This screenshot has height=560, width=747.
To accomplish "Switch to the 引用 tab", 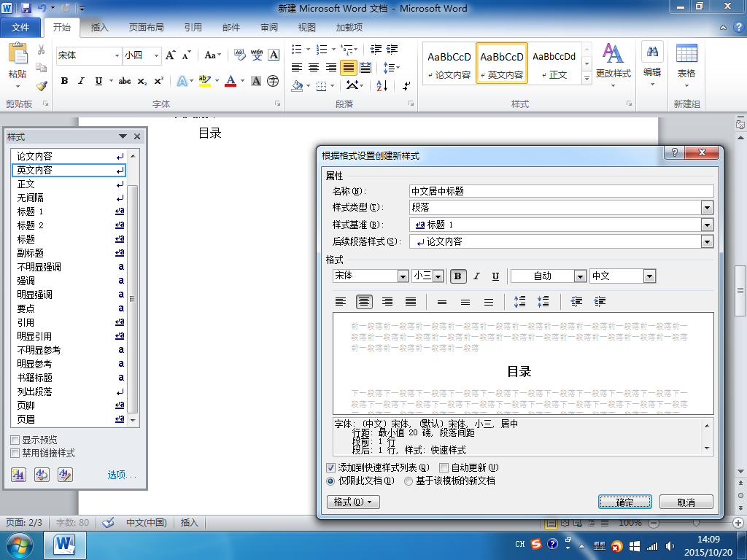I will tap(193, 28).
